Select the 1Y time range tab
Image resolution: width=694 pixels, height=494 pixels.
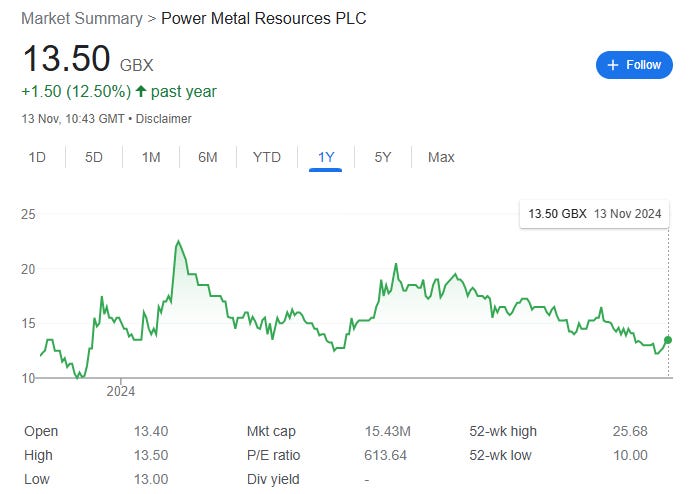pyautogui.click(x=326, y=157)
